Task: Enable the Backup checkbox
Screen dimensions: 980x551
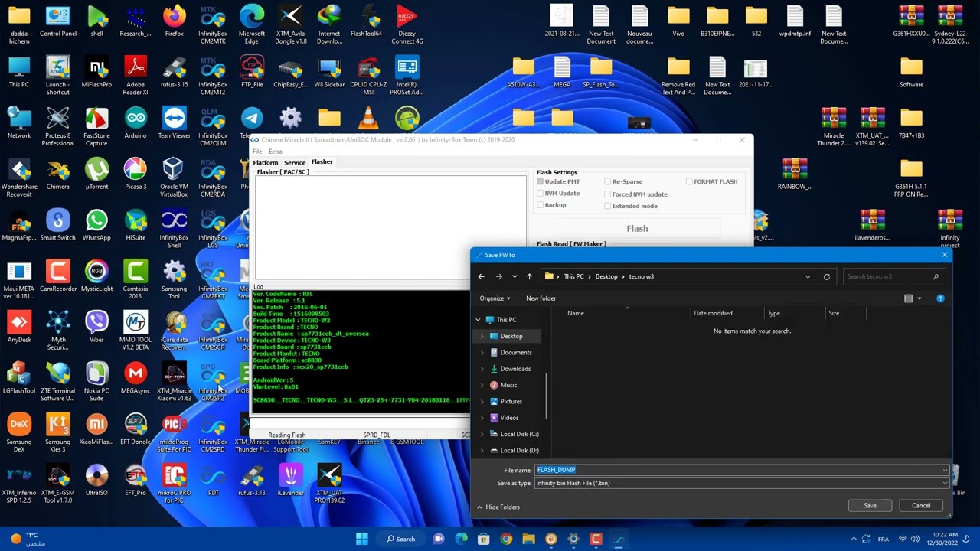Action: [x=541, y=205]
